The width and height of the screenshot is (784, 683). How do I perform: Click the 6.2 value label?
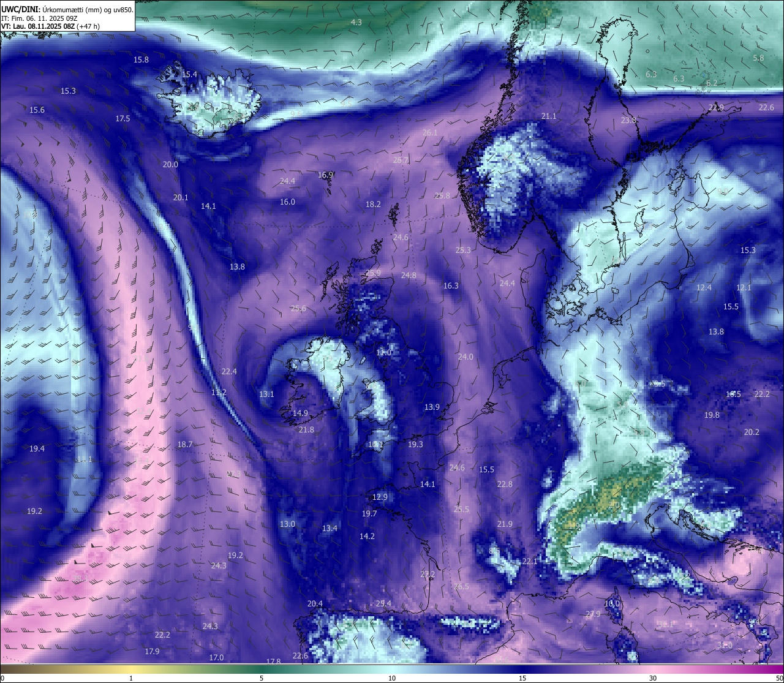coord(712,83)
